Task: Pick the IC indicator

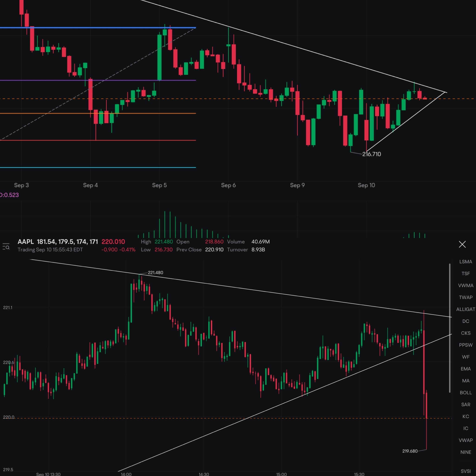Action: 465,428
